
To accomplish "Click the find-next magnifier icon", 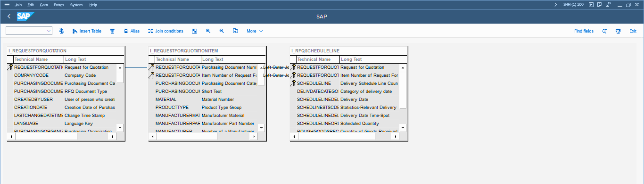I will [x=604, y=31].
